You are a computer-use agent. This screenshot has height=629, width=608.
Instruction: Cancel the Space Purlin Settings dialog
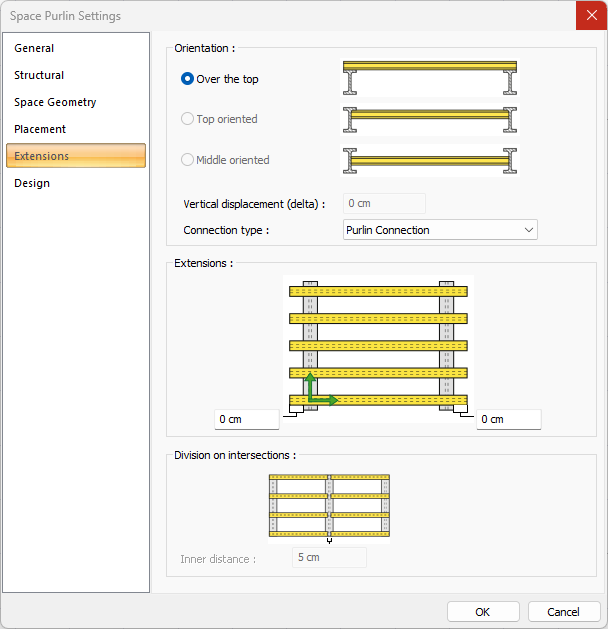563,611
